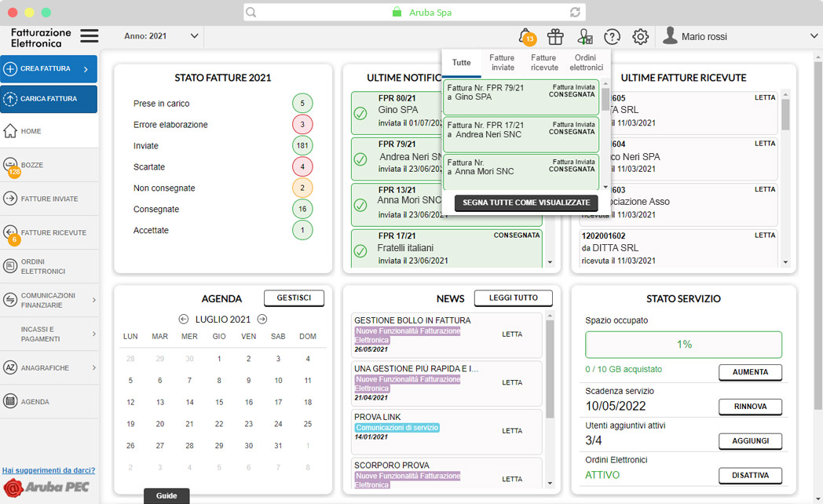
Task: Open the Hai suggerimenti da darci link
Action: 49,470
